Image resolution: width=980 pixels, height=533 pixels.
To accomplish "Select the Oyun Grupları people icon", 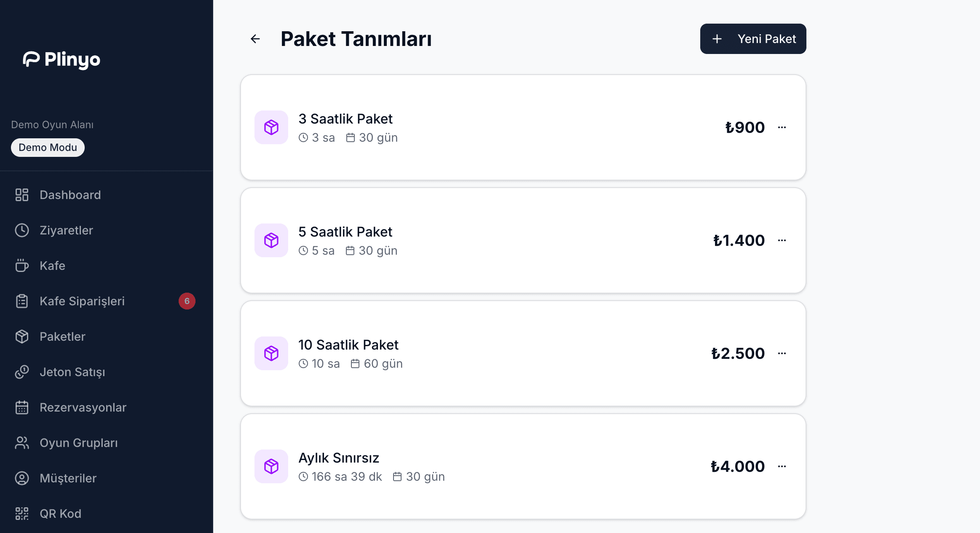I will point(21,443).
